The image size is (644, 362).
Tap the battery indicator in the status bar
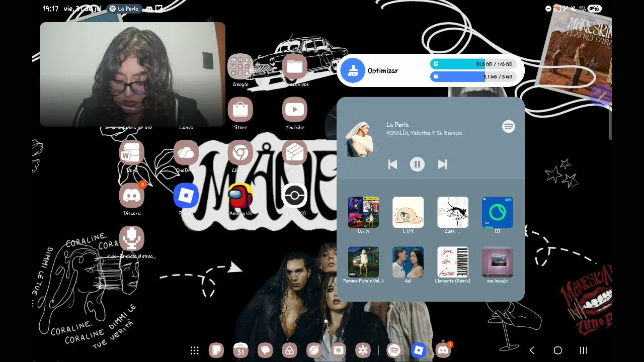[x=595, y=9]
